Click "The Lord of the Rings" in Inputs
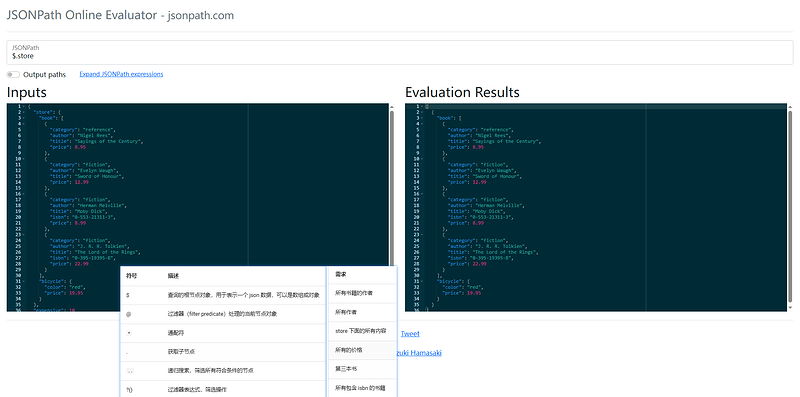The height and width of the screenshot is (397, 800). 108,252
